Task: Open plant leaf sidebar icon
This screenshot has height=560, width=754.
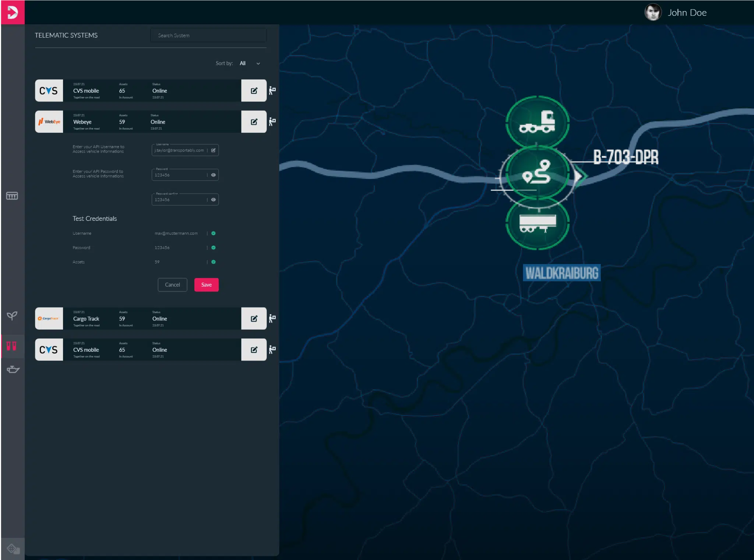Action: tap(12, 316)
